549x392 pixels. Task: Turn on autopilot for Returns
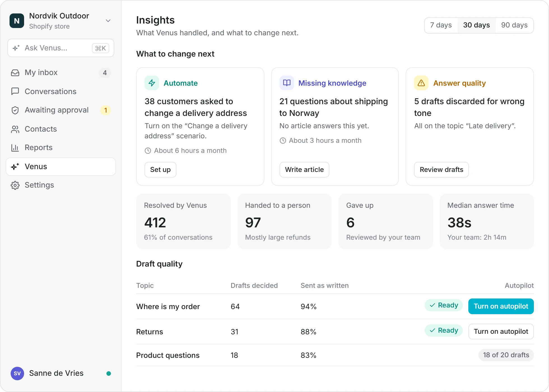[501, 332]
